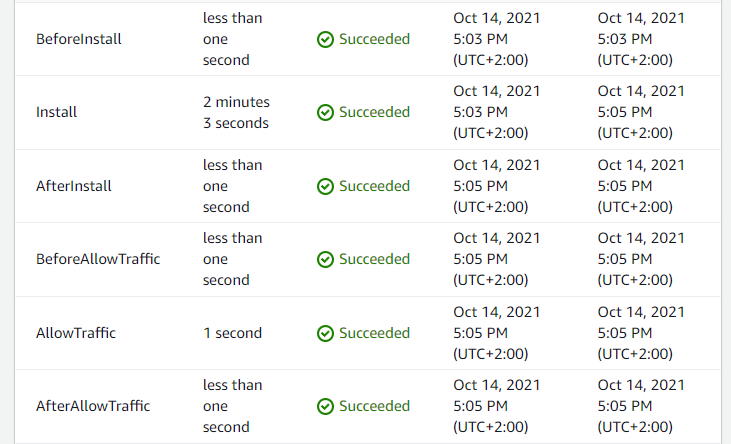Select the AfterAllowTraffic event name
Viewport: 731px width, 444px height.
coord(93,406)
